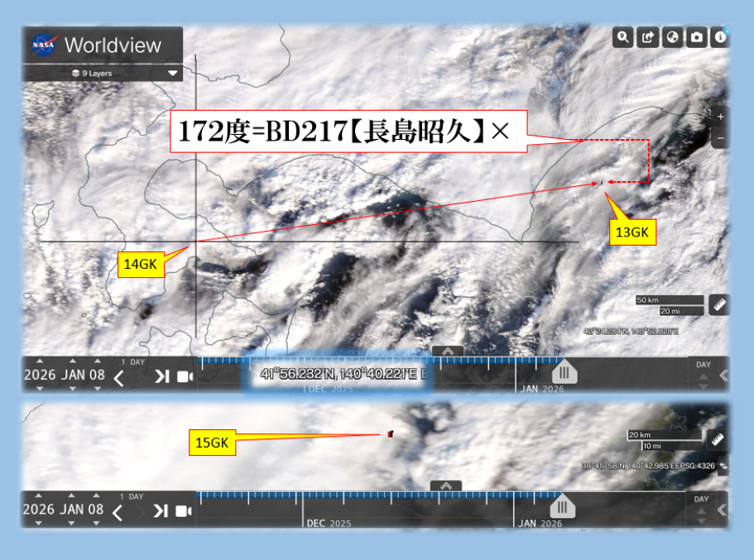This screenshot has height=560, width=754.
Task: Open the globe projection switcher icon
Action: pos(673,37)
